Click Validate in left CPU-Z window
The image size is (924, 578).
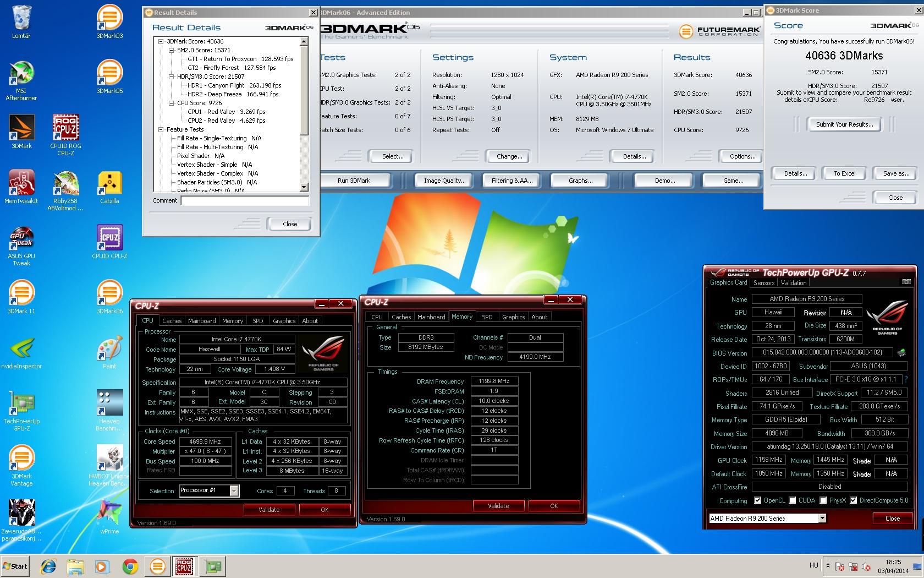point(269,510)
